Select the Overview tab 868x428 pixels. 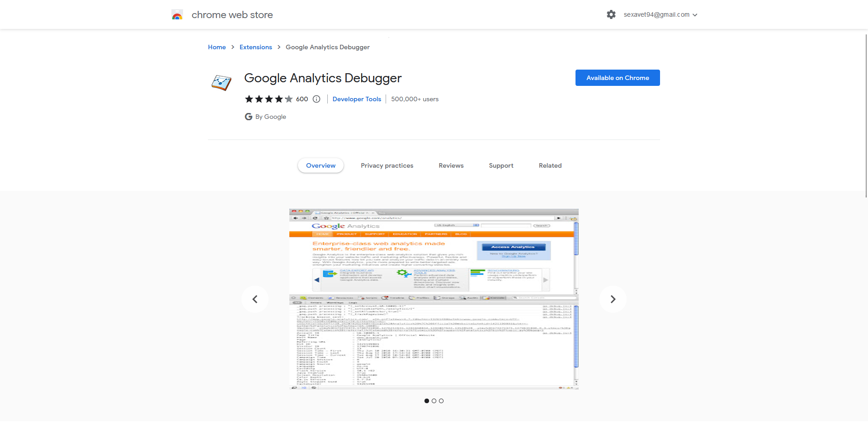(321, 165)
